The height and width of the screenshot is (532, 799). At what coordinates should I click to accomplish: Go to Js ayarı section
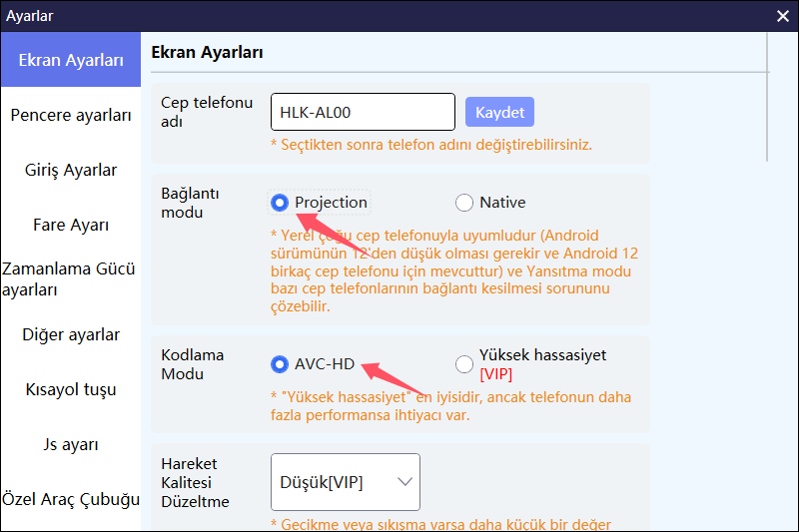coord(71,444)
